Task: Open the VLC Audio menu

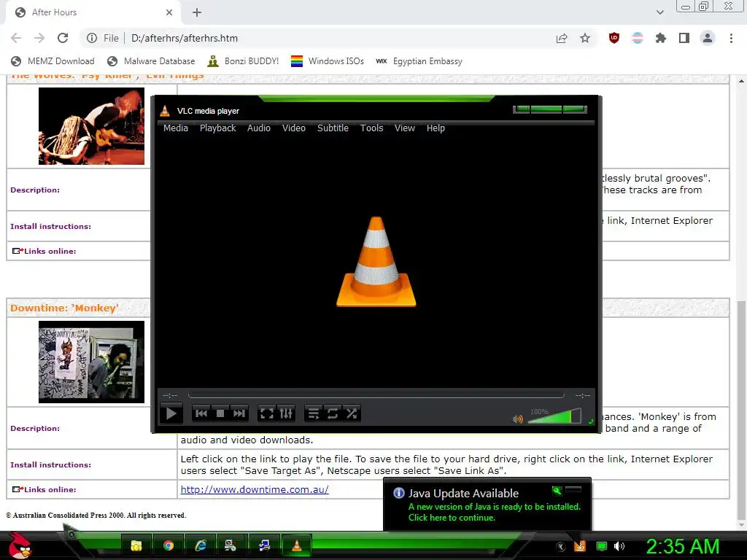Action: tap(259, 128)
